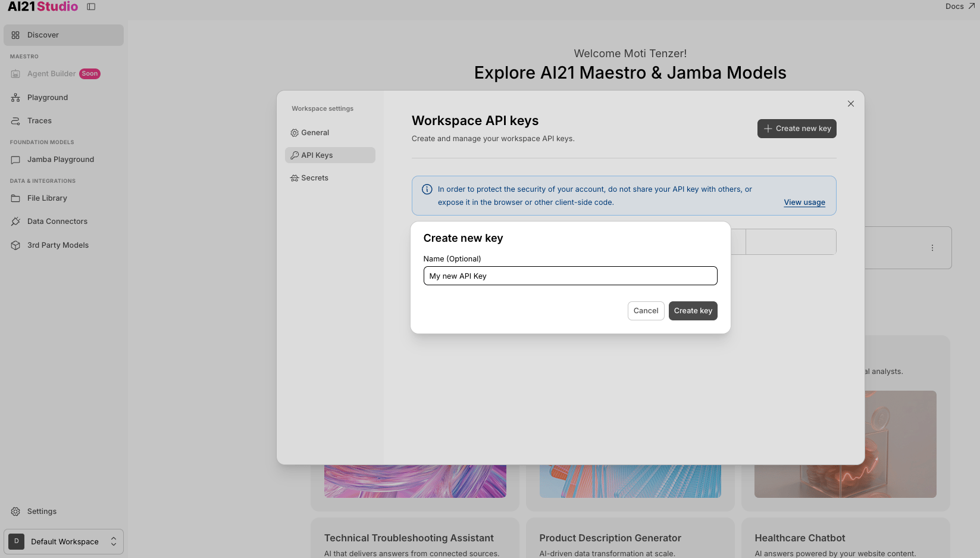Go to the Discover page

click(x=64, y=35)
